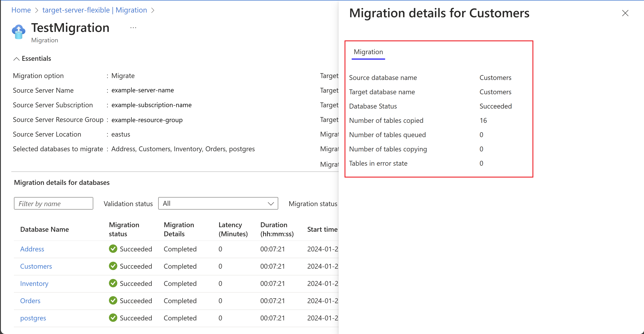This screenshot has height=334, width=644.
Task: Select the Migration tab in details panel
Action: pos(368,52)
